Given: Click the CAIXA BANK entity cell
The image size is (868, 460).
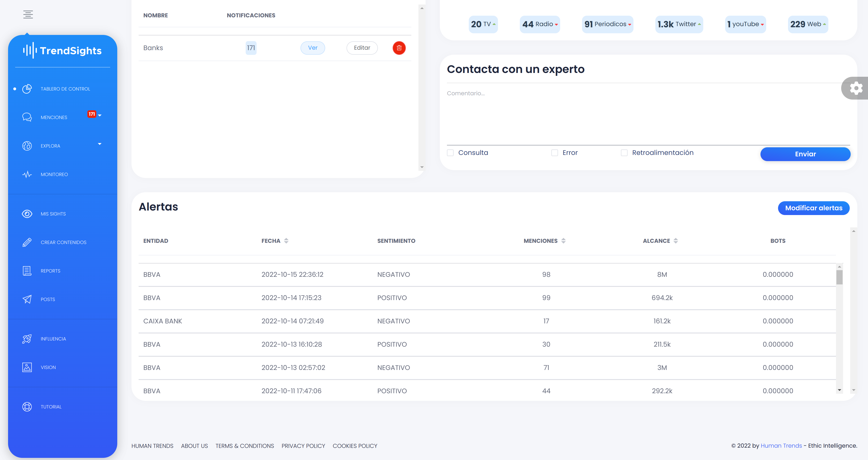Looking at the screenshot, I should click(x=162, y=321).
